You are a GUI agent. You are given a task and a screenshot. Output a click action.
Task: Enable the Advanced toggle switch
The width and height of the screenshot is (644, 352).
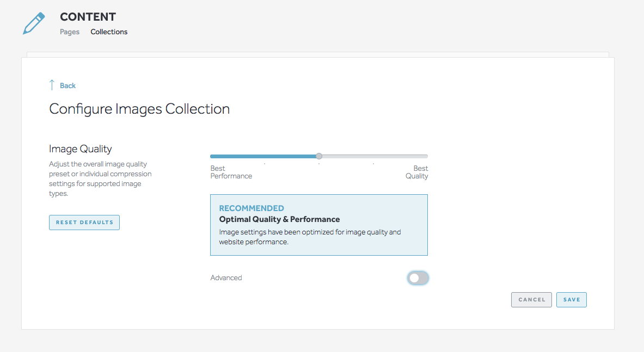(x=418, y=278)
